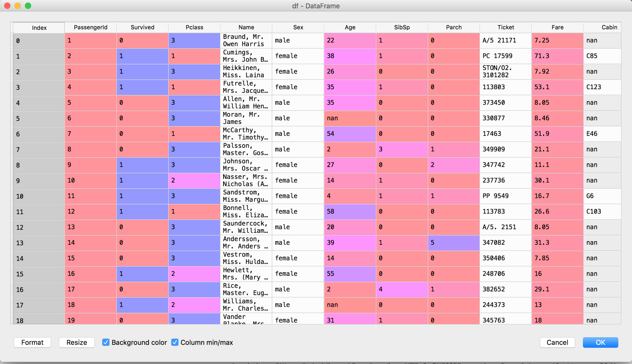Image resolution: width=632 pixels, height=364 pixels.
Task: Open the Format dialog button
Action: click(32, 342)
